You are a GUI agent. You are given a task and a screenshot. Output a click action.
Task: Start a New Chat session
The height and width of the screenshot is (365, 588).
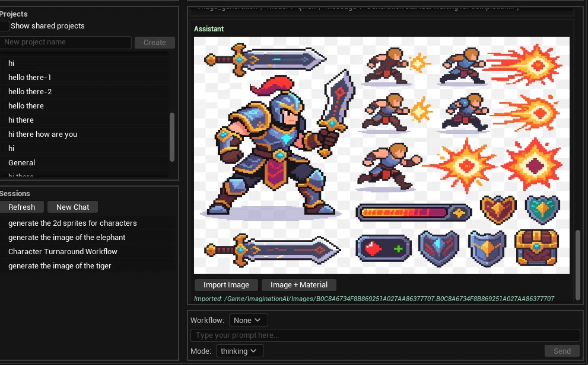pyautogui.click(x=73, y=207)
